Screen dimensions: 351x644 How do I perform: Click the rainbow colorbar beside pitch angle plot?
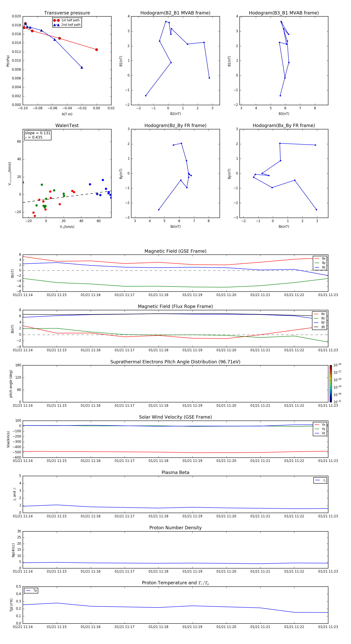pos(331,384)
